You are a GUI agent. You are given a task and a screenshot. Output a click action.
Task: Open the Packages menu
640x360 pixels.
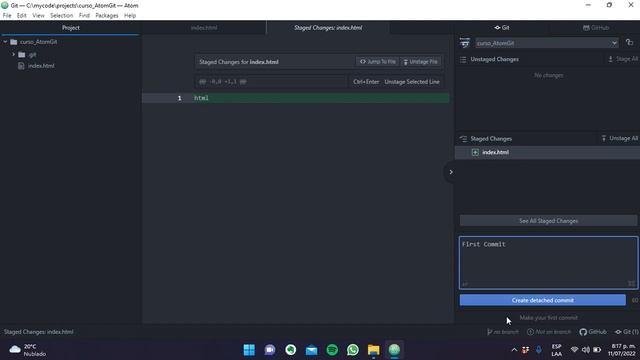tap(107, 16)
